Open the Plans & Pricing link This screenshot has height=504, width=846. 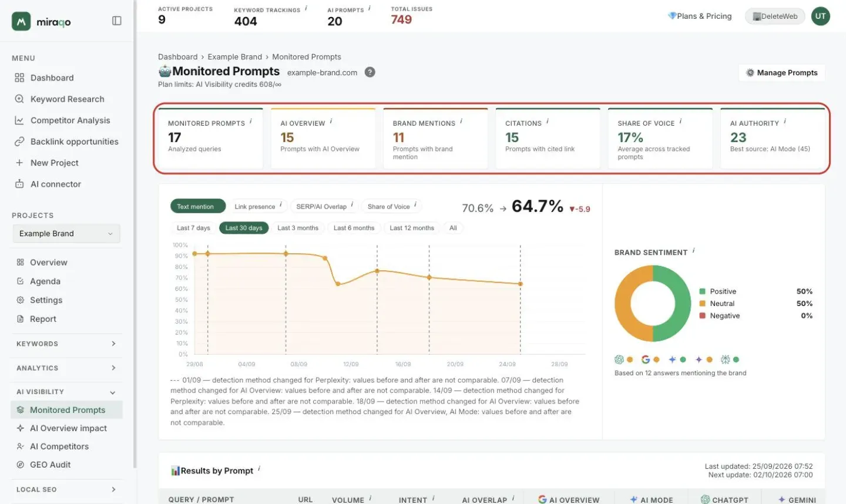pyautogui.click(x=700, y=16)
